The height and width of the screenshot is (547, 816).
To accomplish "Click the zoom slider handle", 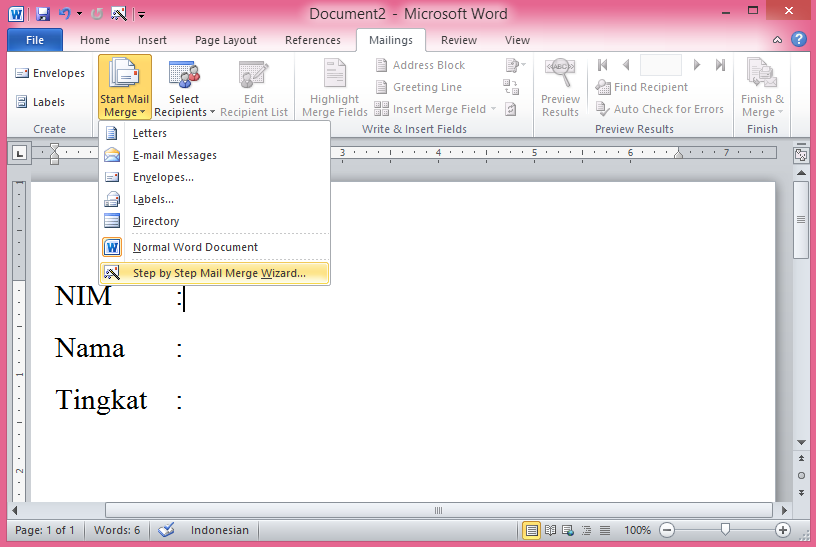I will point(725,529).
